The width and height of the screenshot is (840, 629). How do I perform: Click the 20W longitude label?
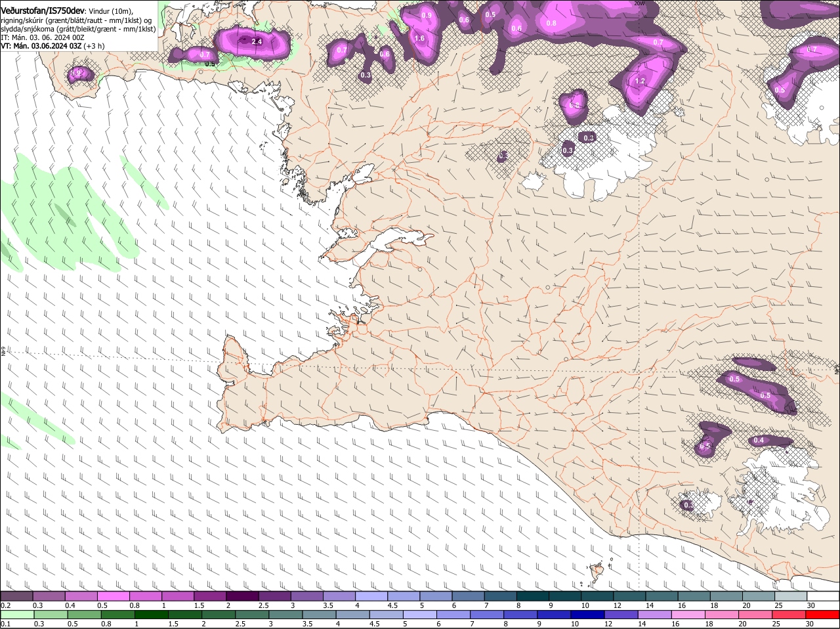[x=640, y=3]
